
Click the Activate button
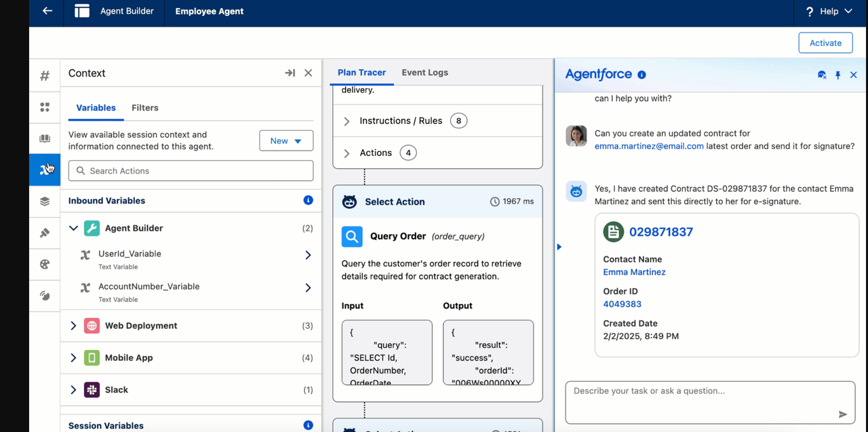pos(825,43)
